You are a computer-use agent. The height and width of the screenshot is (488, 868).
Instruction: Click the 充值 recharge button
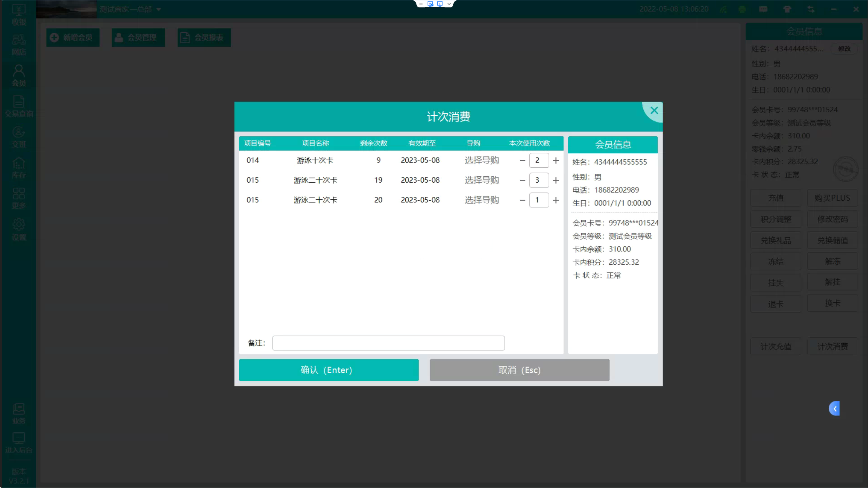(x=776, y=198)
